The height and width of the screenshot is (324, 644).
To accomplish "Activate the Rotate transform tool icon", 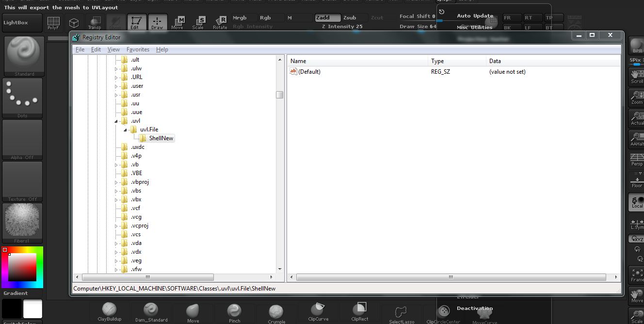I will point(220,22).
